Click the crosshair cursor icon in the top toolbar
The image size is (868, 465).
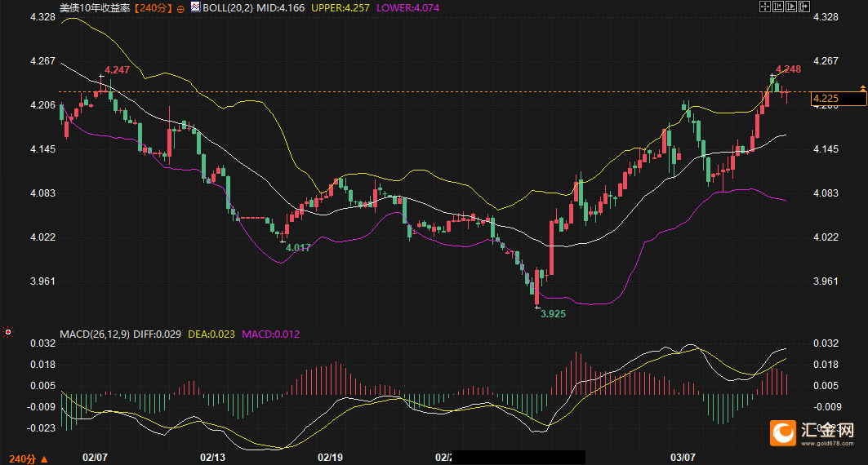[765, 7]
